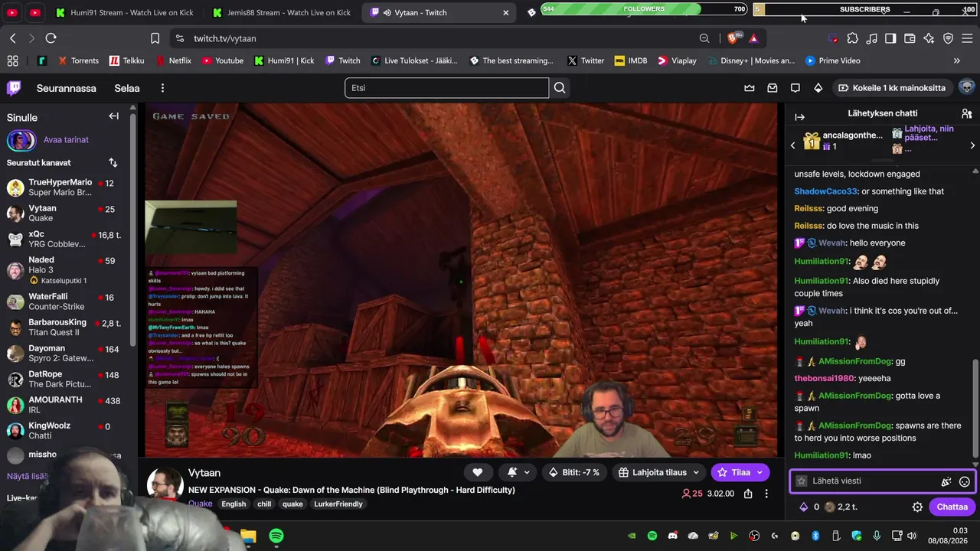Send message with the Chattaa button
980x551 pixels.
(x=952, y=507)
